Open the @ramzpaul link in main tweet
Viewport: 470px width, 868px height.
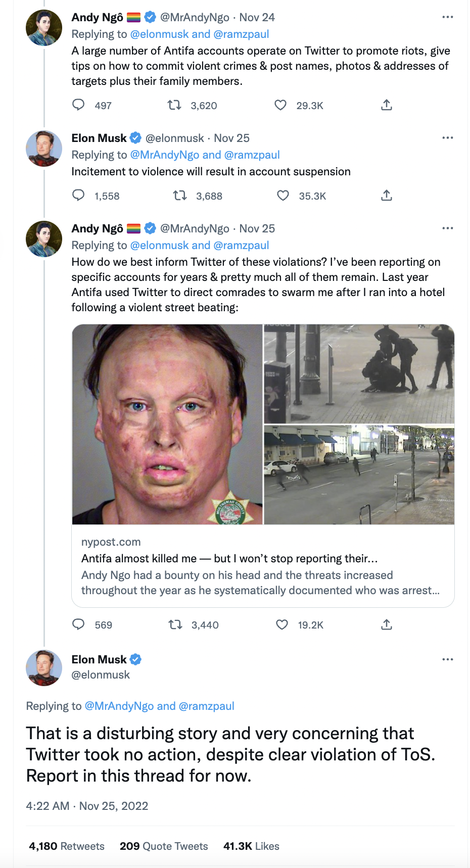(x=206, y=706)
